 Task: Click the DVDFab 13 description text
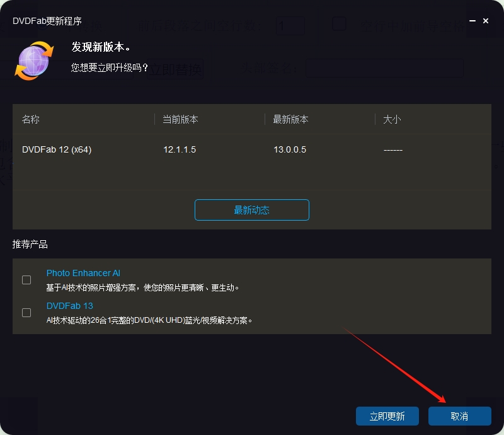click(x=149, y=320)
